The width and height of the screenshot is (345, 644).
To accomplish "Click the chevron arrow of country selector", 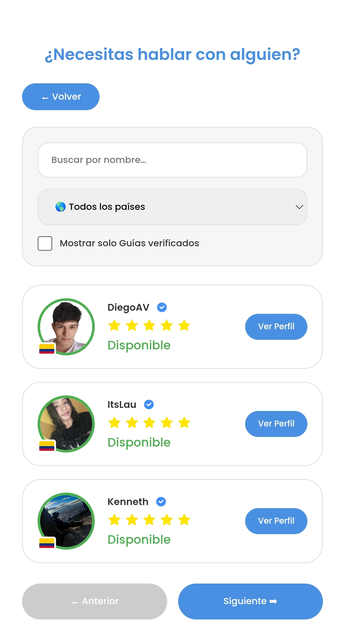I will [x=299, y=207].
